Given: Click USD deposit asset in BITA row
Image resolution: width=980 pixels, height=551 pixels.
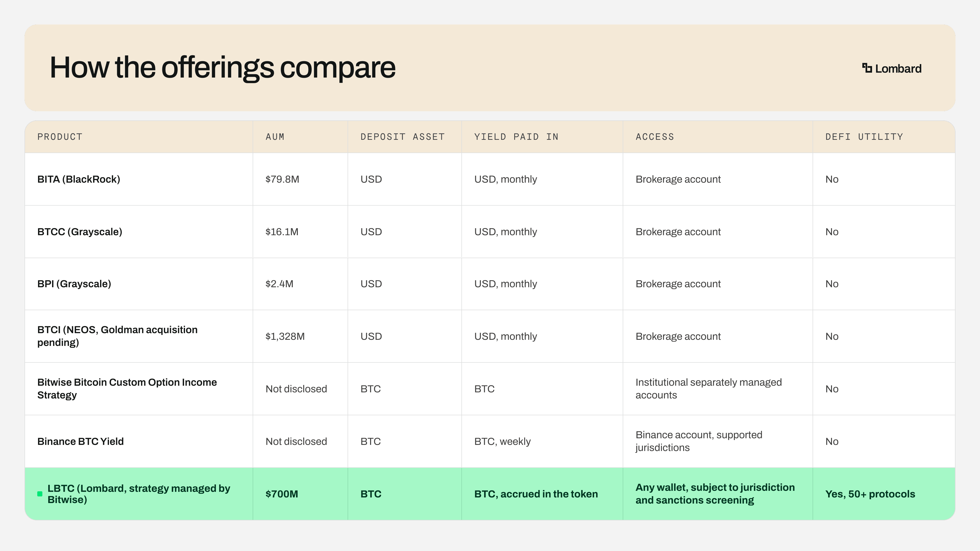Looking at the screenshot, I should coord(371,179).
